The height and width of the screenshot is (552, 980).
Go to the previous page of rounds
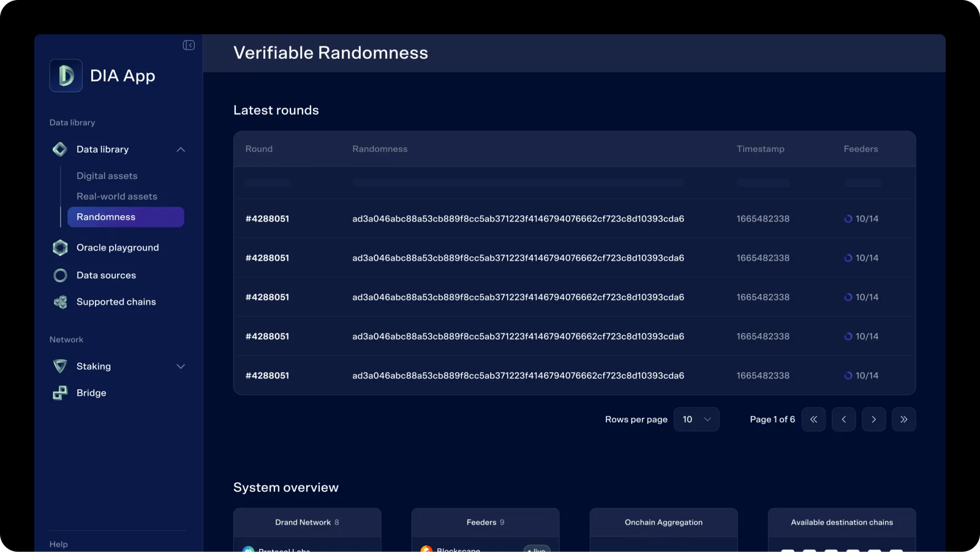[843, 420]
